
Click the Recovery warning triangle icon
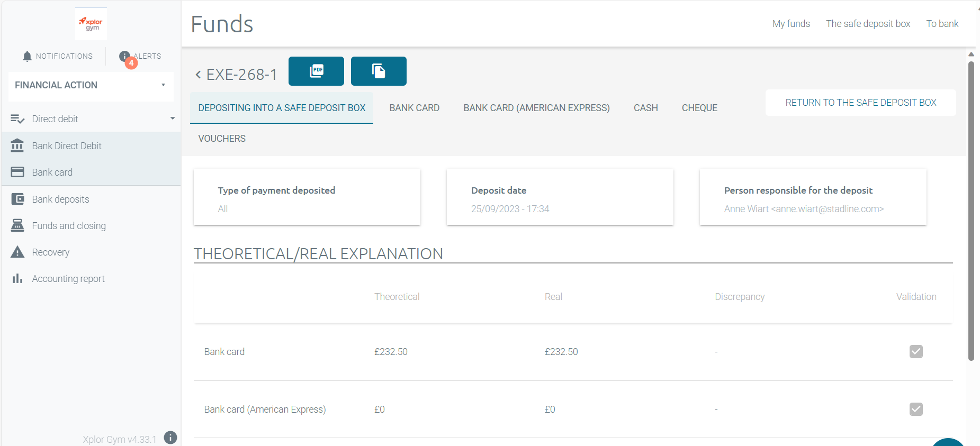(x=17, y=252)
